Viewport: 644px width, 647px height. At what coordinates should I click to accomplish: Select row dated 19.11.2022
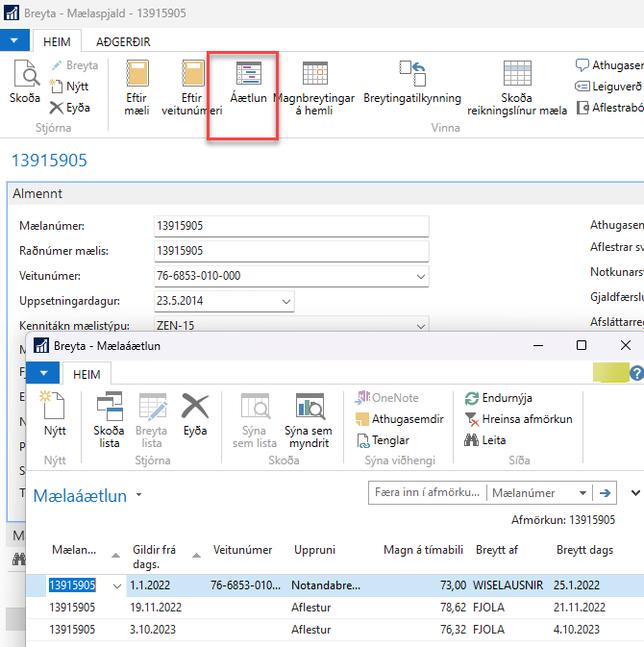[x=154, y=608]
